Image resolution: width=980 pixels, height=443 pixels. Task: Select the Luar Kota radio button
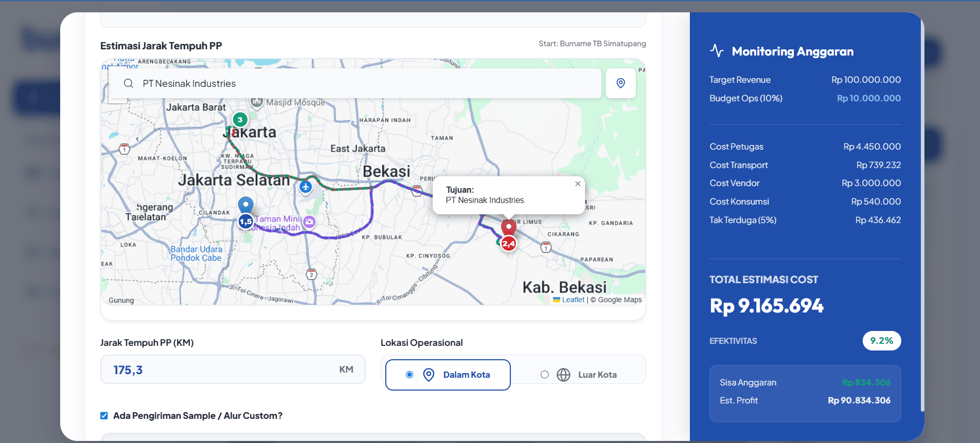[x=545, y=375]
